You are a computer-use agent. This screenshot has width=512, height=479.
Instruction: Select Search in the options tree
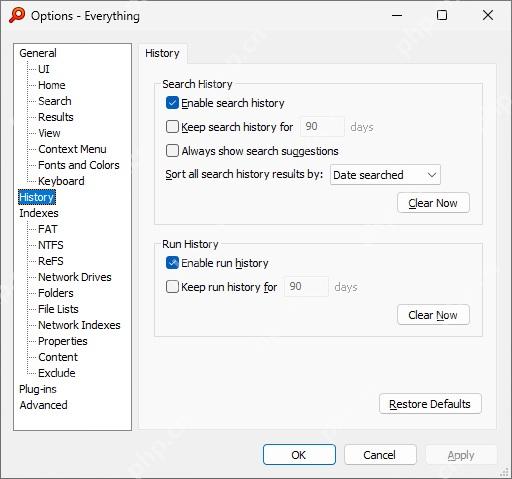pyautogui.click(x=55, y=101)
